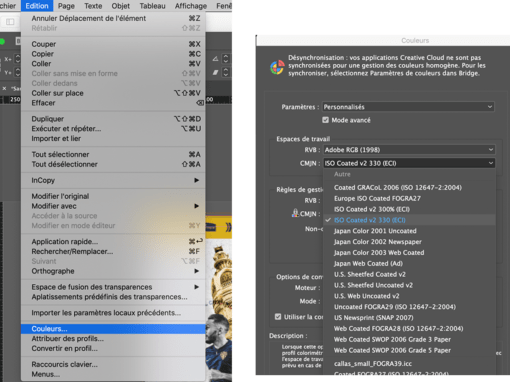Viewport: 510px width, 382px height.
Task: Select Japan Color 2001 Uncoated
Action: click(x=409, y=231)
